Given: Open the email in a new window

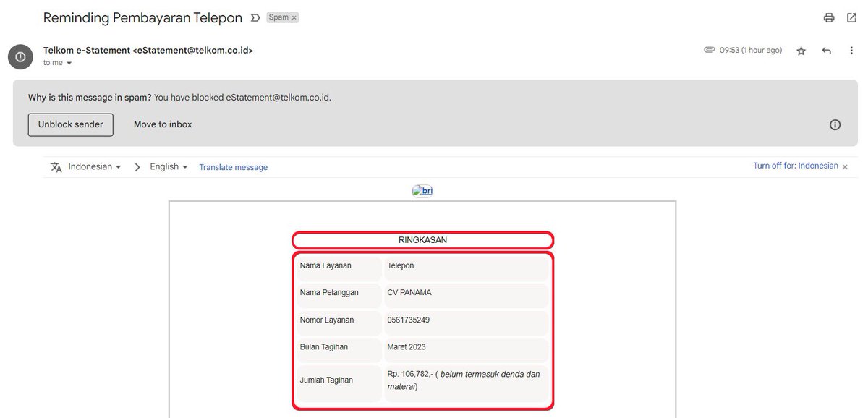Looking at the screenshot, I should [x=851, y=18].
